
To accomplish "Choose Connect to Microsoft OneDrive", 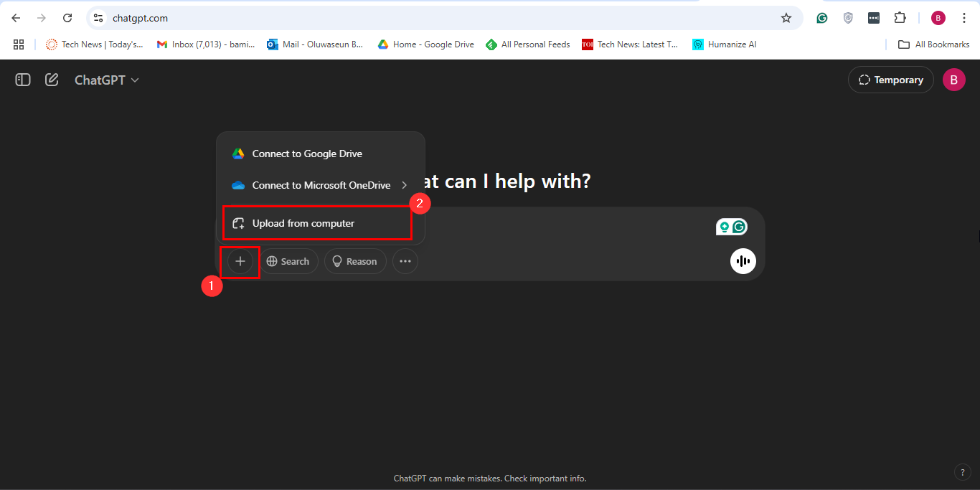I will coord(320,185).
